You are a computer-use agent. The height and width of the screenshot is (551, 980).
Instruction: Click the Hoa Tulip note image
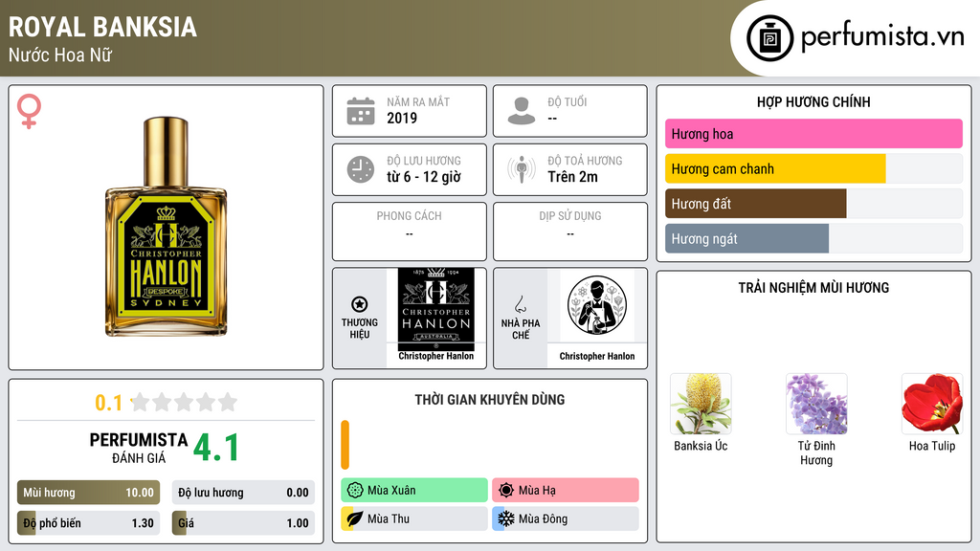(932, 405)
